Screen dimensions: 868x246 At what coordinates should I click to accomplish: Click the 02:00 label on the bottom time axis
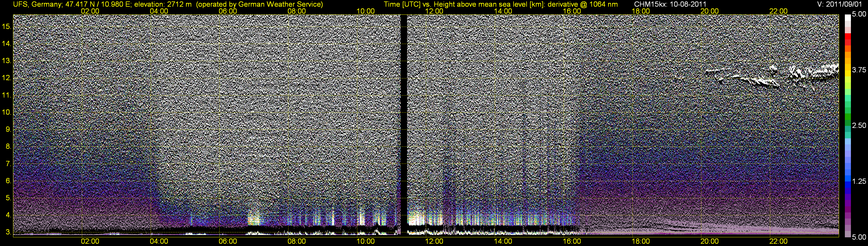tap(90, 241)
